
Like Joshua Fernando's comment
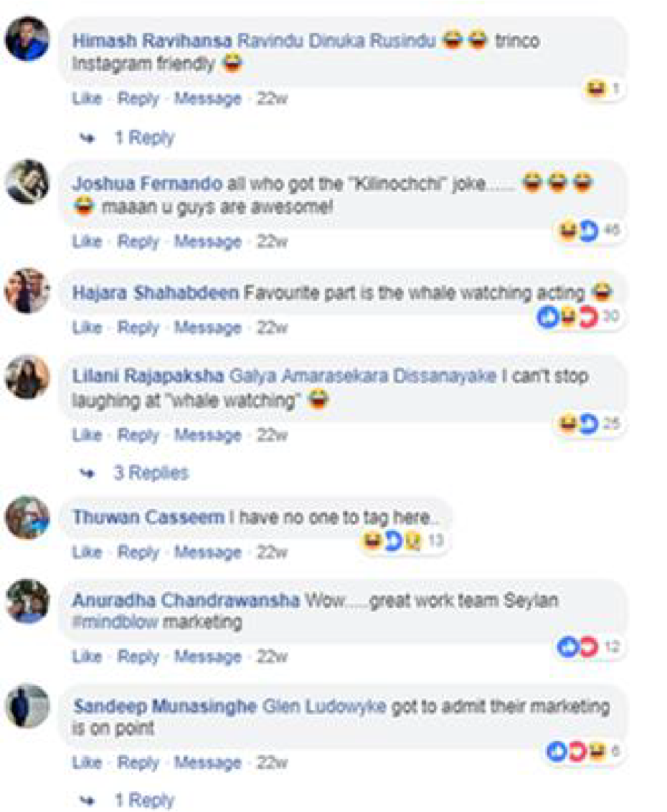87,242
